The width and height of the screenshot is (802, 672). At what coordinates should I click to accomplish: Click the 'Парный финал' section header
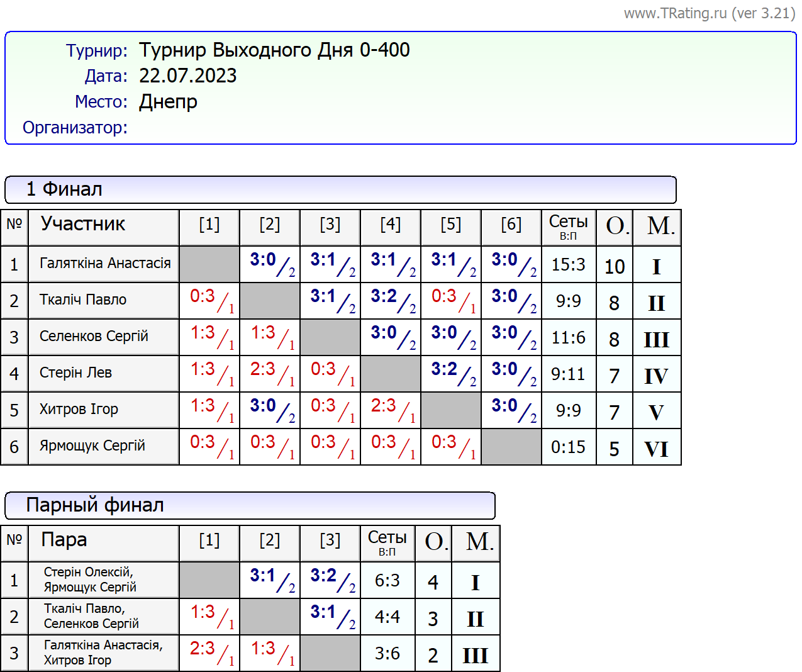(94, 505)
